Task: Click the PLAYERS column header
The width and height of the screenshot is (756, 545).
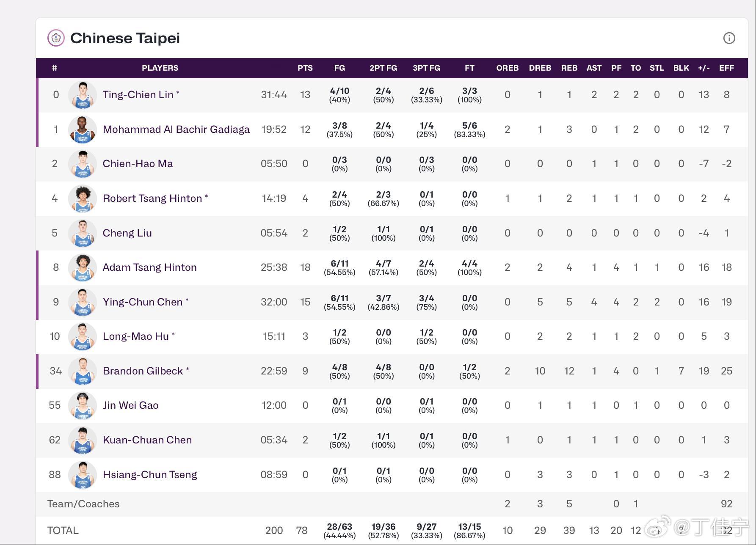Action: tap(160, 68)
